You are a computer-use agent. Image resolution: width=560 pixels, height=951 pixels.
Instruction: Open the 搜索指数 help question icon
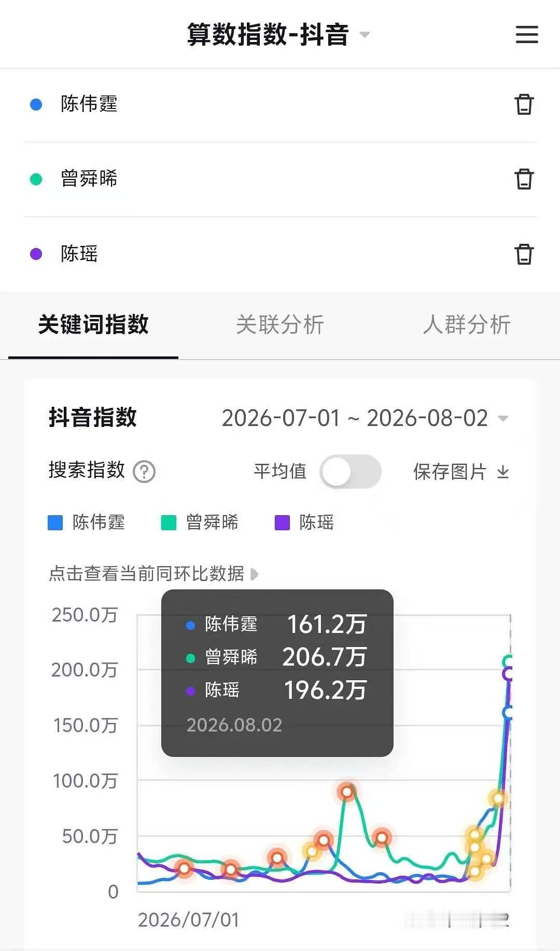tap(144, 472)
